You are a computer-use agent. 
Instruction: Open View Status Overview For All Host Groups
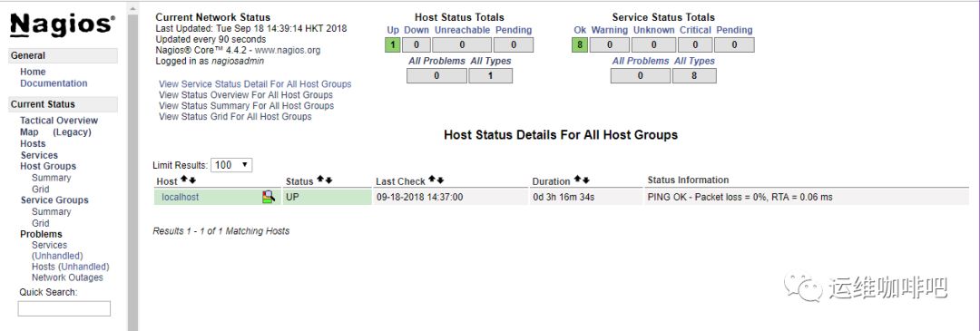point(246,95)
